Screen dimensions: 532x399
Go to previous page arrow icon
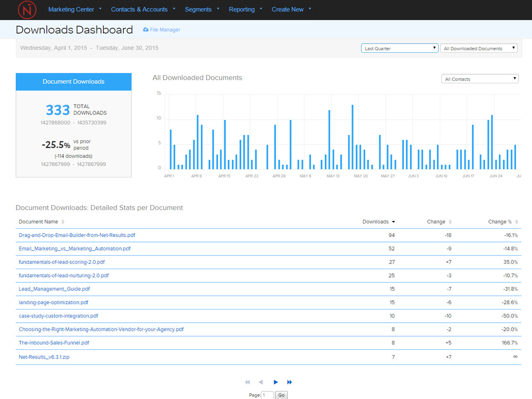pos(261,382)
